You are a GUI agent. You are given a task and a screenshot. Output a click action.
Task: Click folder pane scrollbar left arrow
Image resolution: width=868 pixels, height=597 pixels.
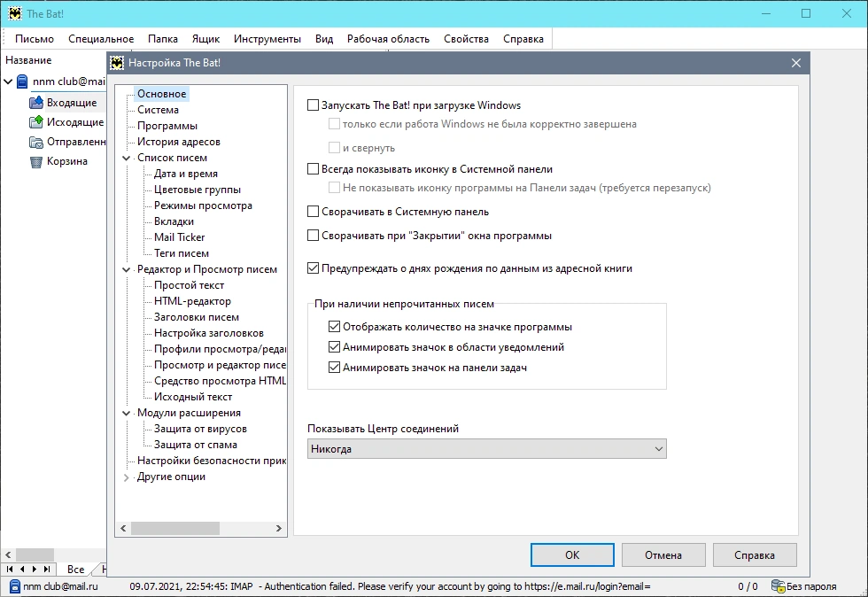8,554
